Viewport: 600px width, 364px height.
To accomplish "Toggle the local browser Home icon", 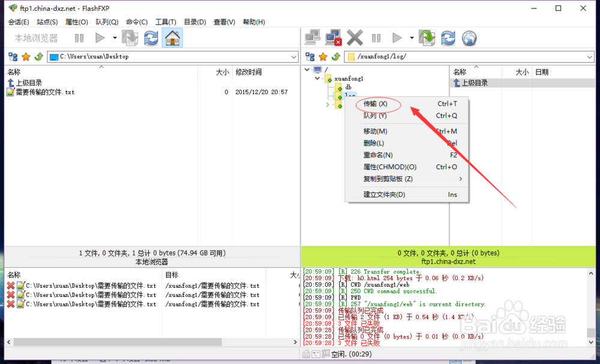I will [172, 38].
